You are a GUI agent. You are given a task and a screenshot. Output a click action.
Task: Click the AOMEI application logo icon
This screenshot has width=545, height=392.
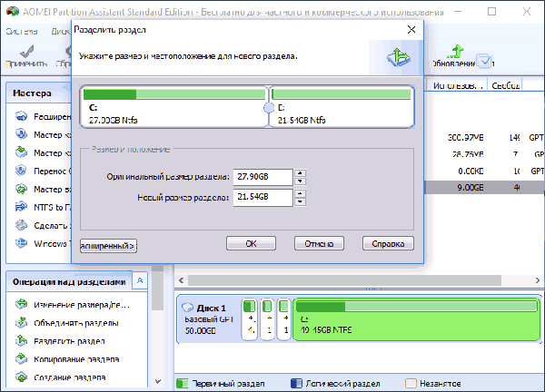pos(13,12)
